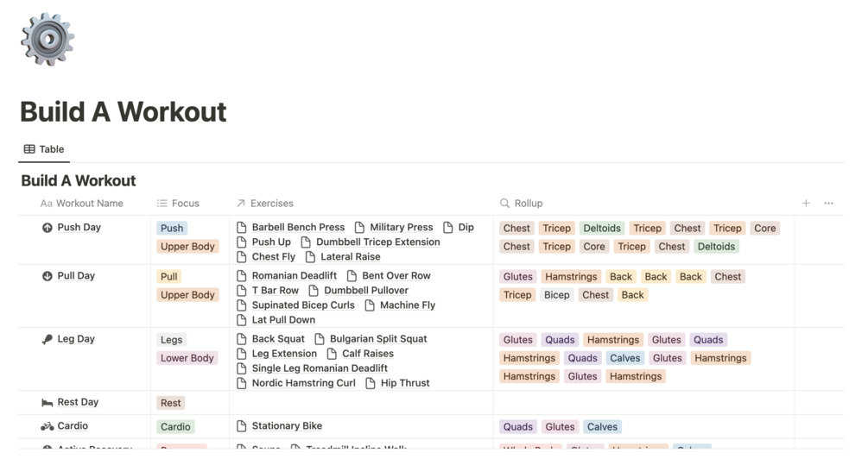Open the Dip exercise page

466,227
